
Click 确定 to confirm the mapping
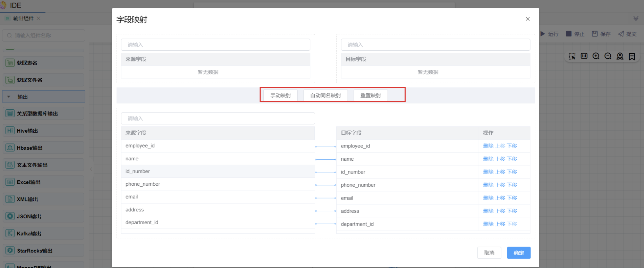pyautogui.click(x=518, y=253)
